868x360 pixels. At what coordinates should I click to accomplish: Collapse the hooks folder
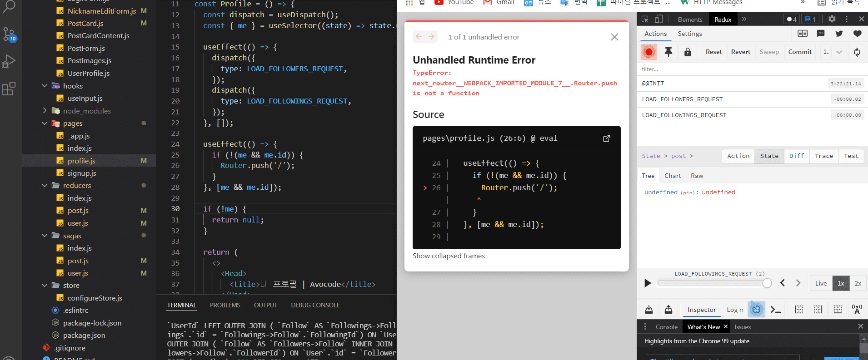point(45,86)
